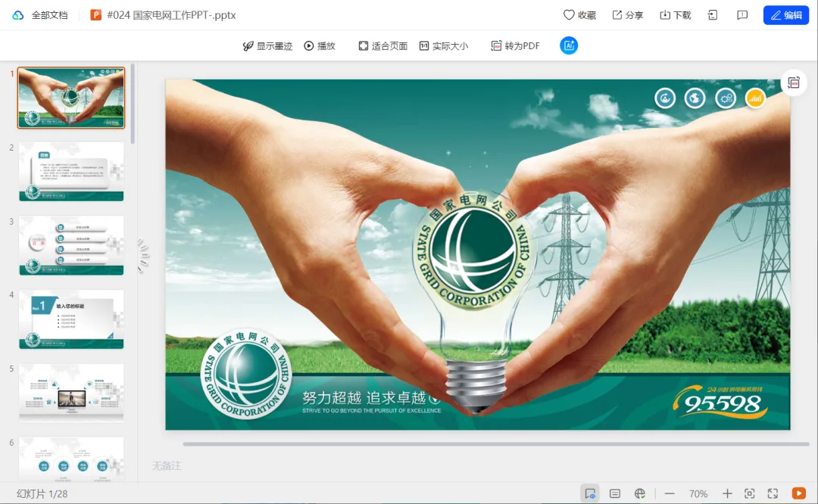The height and width of the screenshot is (504, 818).
Task: Enter full screen with expand icon
Action: pyautogui.click(x=773, y=493)
